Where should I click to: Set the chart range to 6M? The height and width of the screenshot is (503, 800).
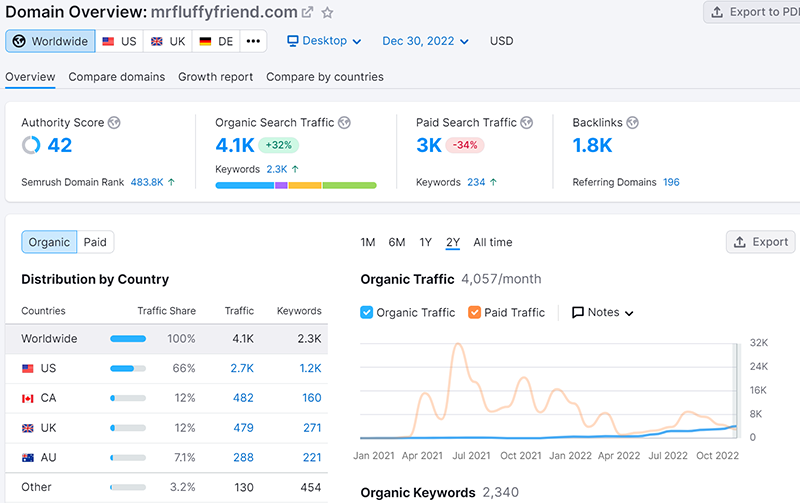(x=397, y=242)
